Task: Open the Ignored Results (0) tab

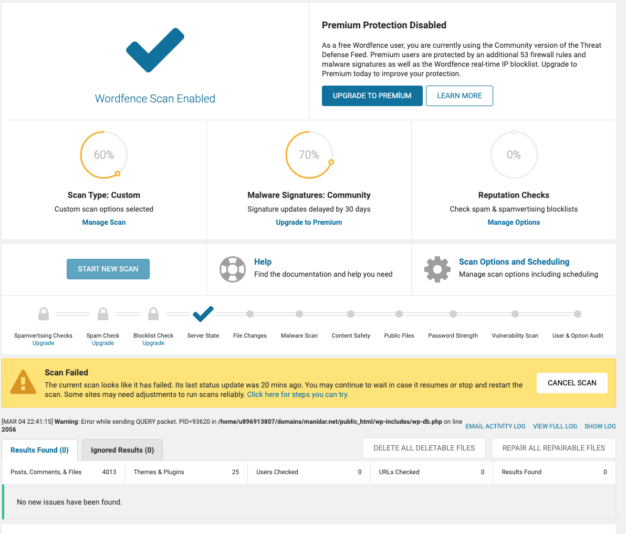Action: coord(122,450)
